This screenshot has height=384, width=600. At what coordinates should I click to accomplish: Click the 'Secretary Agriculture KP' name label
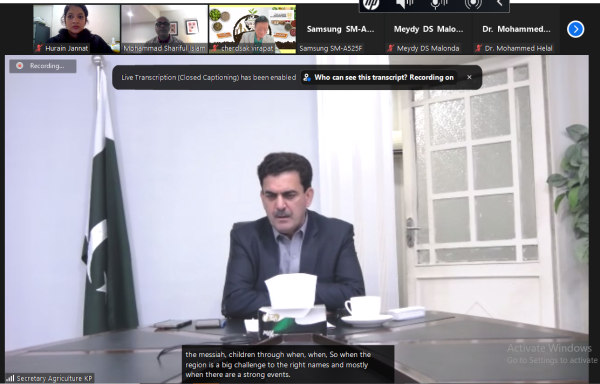54,379
